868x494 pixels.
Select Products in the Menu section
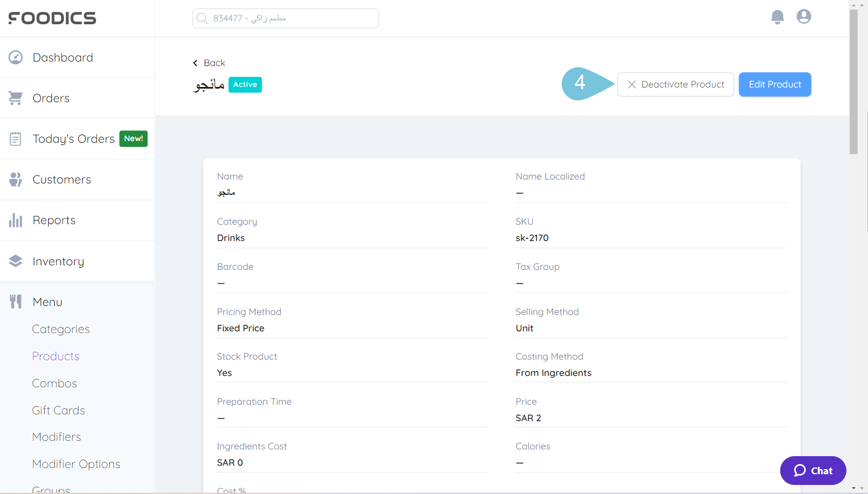click(55, 356)
